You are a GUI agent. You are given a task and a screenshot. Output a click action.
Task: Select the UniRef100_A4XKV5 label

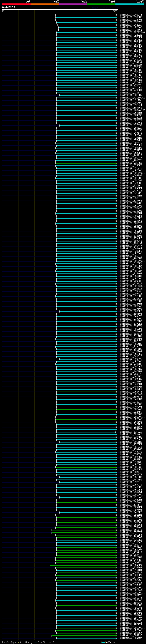[131, 316]
